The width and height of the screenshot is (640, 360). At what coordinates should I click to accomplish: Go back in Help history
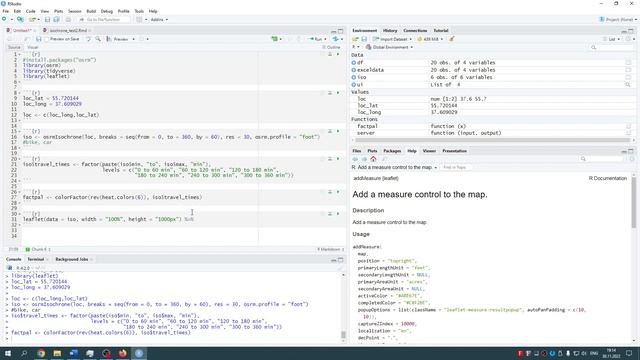355,159
